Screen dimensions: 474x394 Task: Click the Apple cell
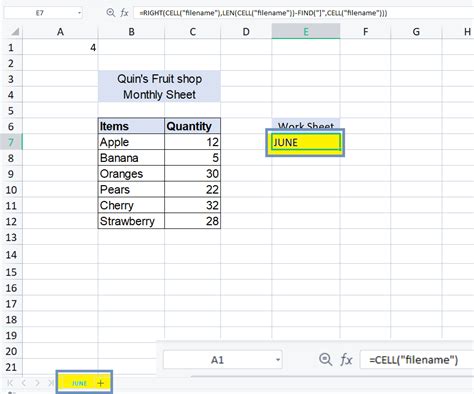(131, 142)
